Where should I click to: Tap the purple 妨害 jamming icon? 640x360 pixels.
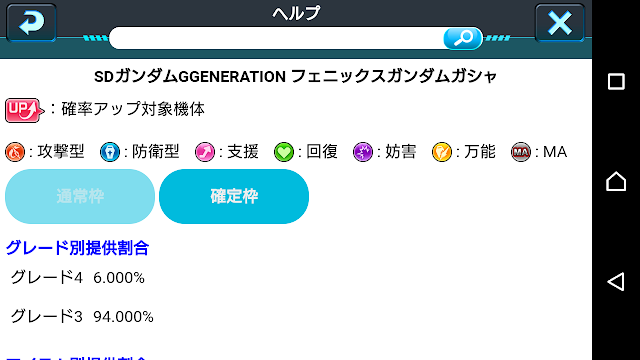363,152
